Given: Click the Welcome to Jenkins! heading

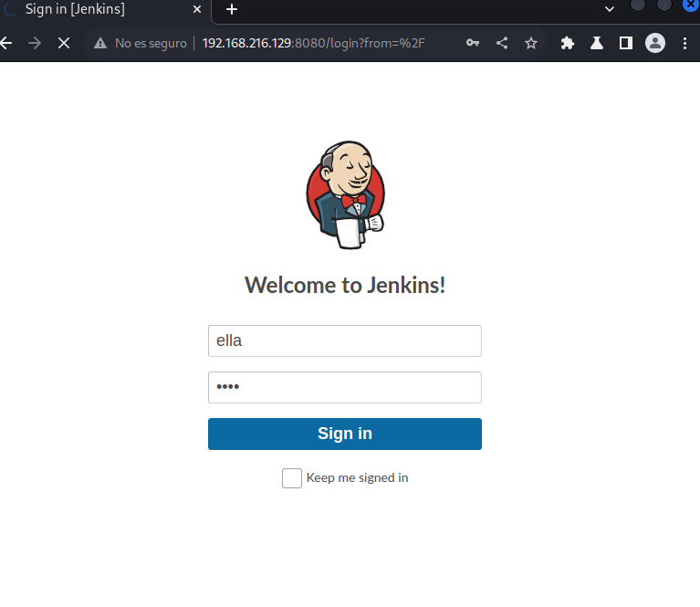Looking at the screenshot, I should [x=345, y=285].
